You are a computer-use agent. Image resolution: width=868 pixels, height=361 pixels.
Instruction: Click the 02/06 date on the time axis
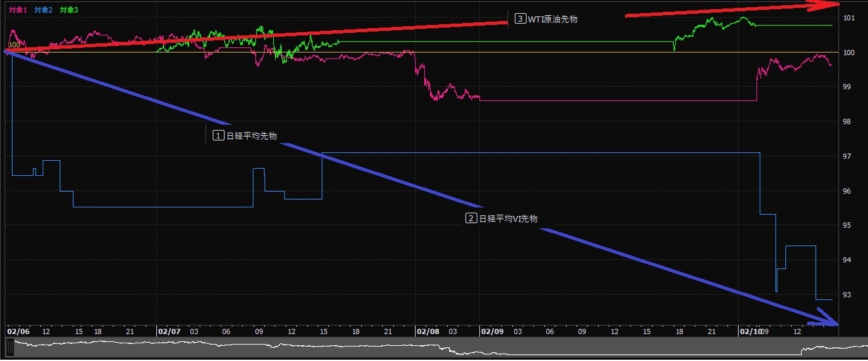point(17,331)
